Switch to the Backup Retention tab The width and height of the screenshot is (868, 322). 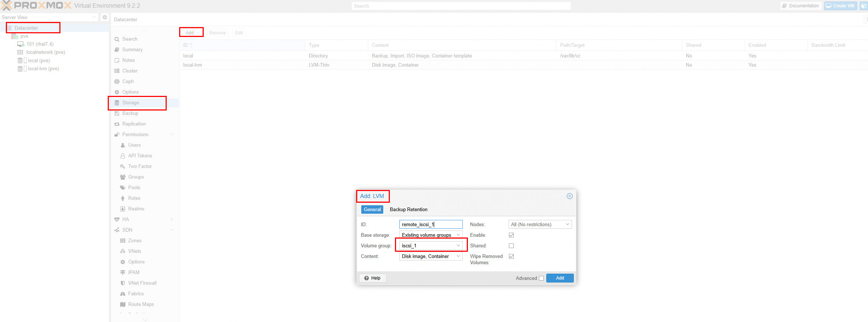point(409,210)
